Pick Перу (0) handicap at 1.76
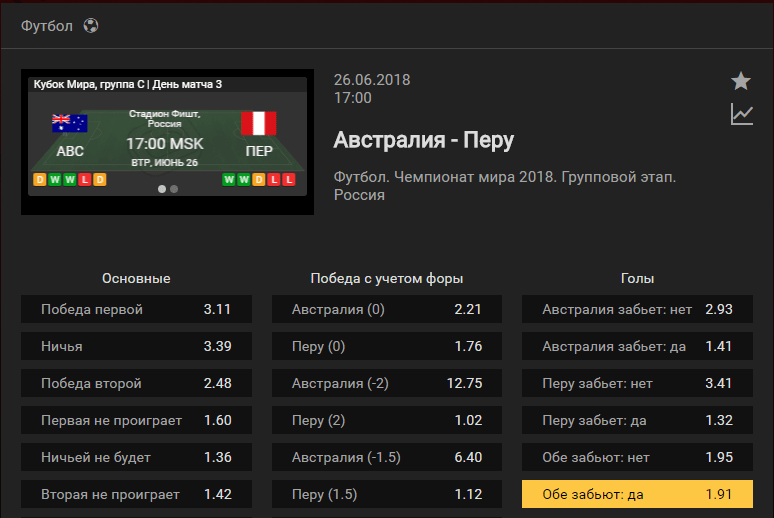Image resolution: width=774 pixels, height=518 pixels. pyautogui.click(x=387, y=346)
